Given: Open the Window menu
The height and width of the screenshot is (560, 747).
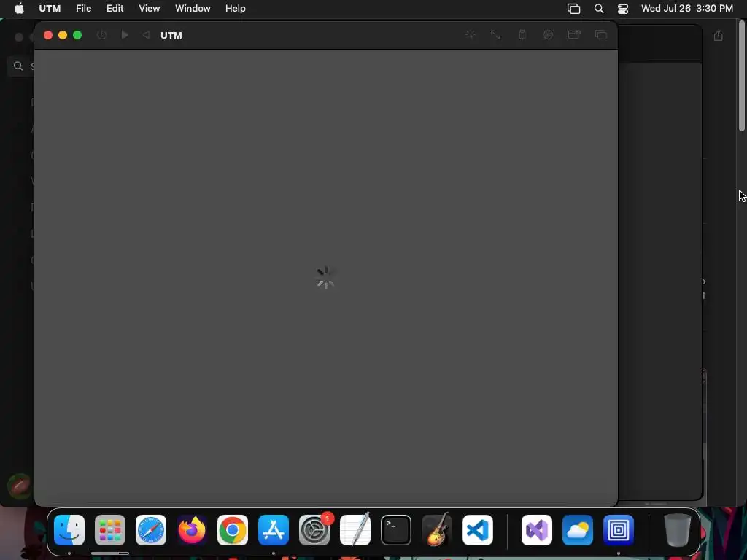Looking at the screenshot, I should [193, 9].
